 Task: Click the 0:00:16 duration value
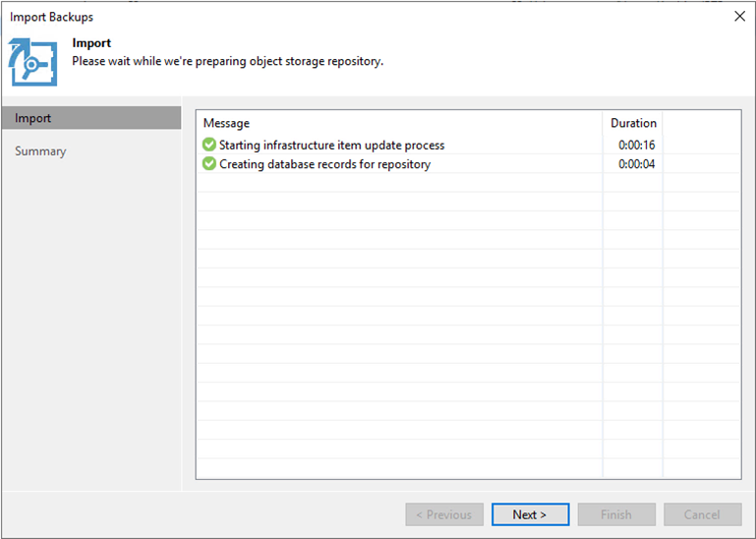[x=637, y=146]
